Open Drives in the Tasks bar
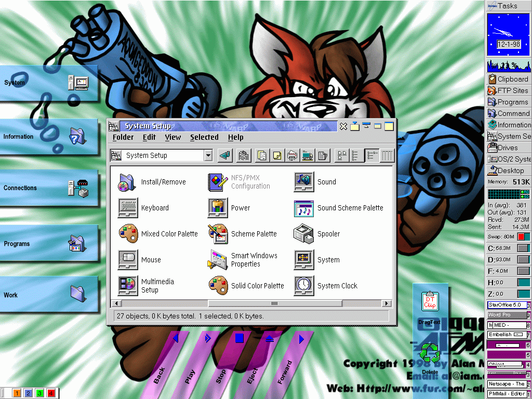The height and width of the screenshot is (399, 532). click(509, 148)
